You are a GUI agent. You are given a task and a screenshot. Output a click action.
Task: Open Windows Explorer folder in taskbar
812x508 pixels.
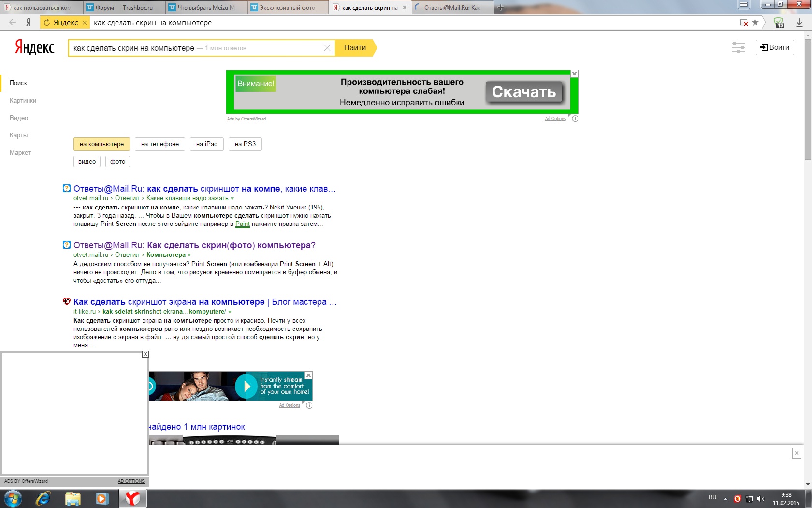[73, 498]
